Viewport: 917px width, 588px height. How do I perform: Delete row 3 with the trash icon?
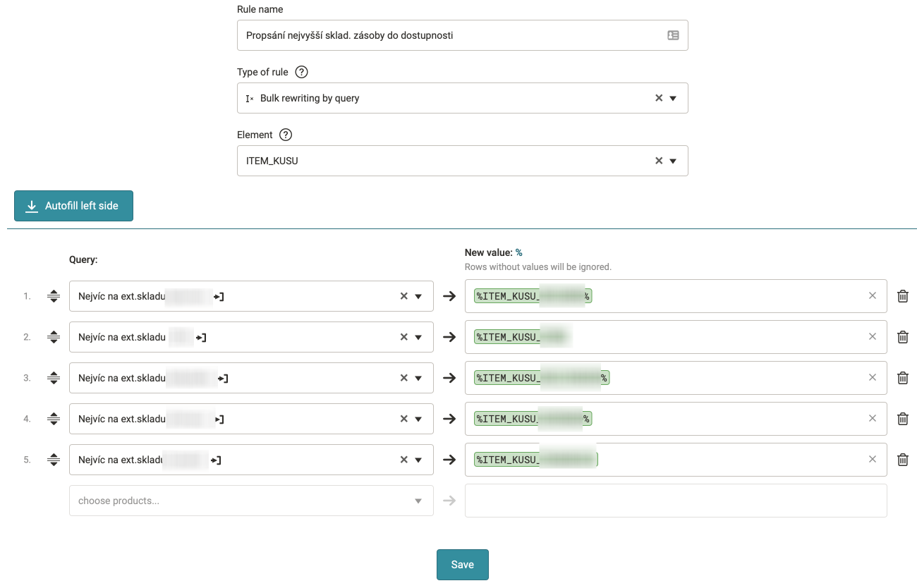point(902,378)
